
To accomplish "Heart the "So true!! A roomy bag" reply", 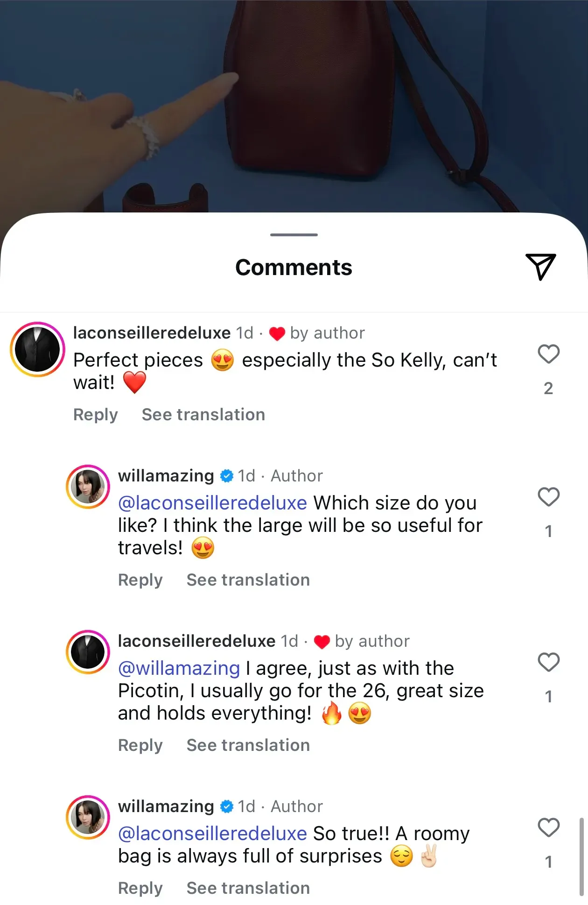I will (x=548, y=828).
